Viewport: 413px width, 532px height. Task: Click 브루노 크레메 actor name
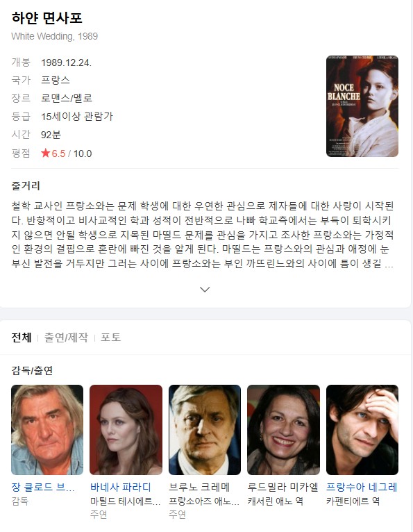coord(199,488)
